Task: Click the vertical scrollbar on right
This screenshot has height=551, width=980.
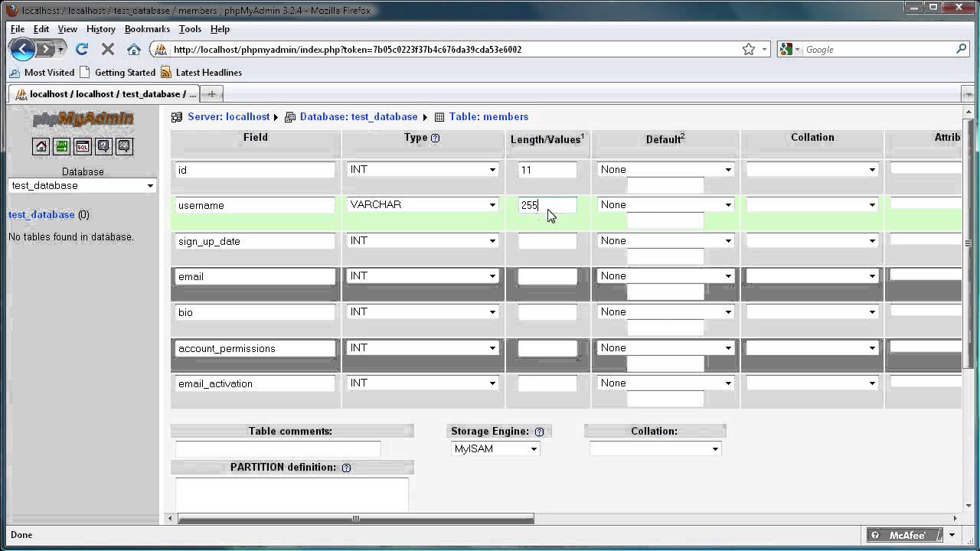Action: [x=968, y=245]
